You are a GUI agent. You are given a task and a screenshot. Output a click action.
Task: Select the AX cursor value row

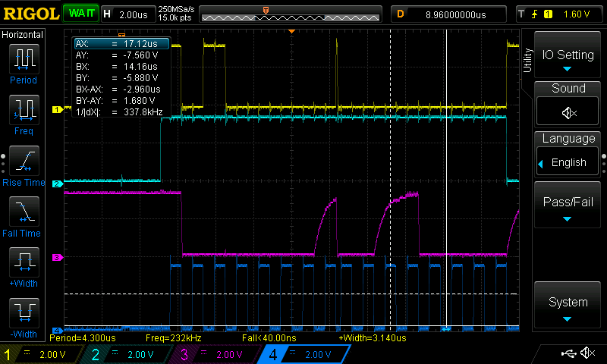click(x=121, y=44)
